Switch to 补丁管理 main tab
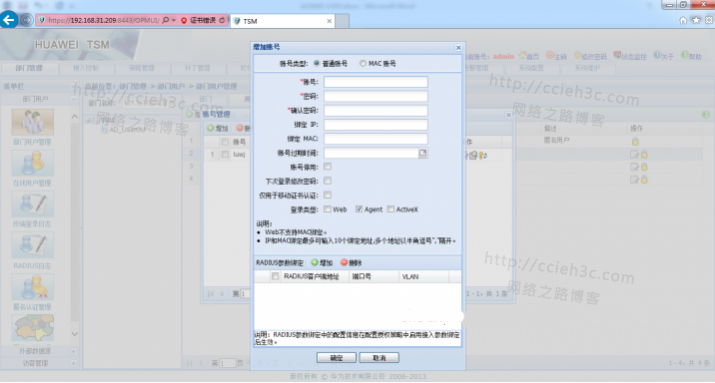Screen dimensions: 715x383 pyautogui.click(x=197, y=68)
